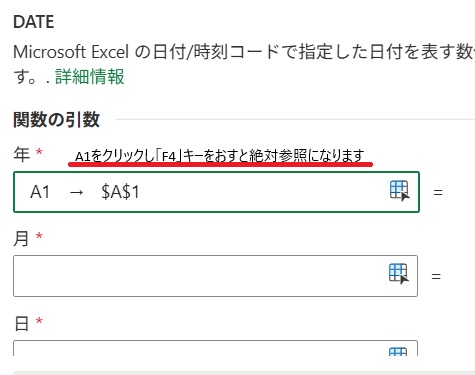Click the red asterisk next to 日
The width and height of the screenshot is (475, 375).
[x=39, y=321]
